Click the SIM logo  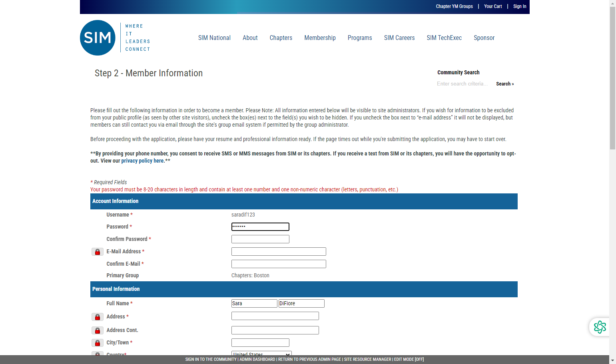click(115, 38)
